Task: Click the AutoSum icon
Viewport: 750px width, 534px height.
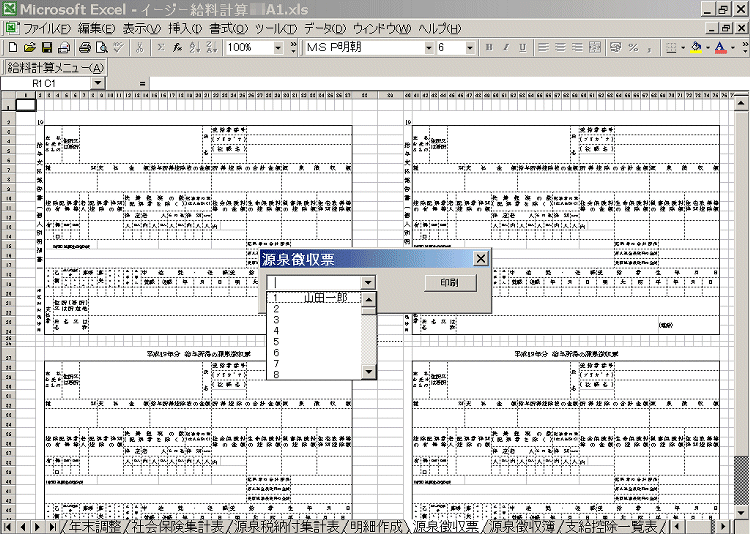Action: point(159,47)
